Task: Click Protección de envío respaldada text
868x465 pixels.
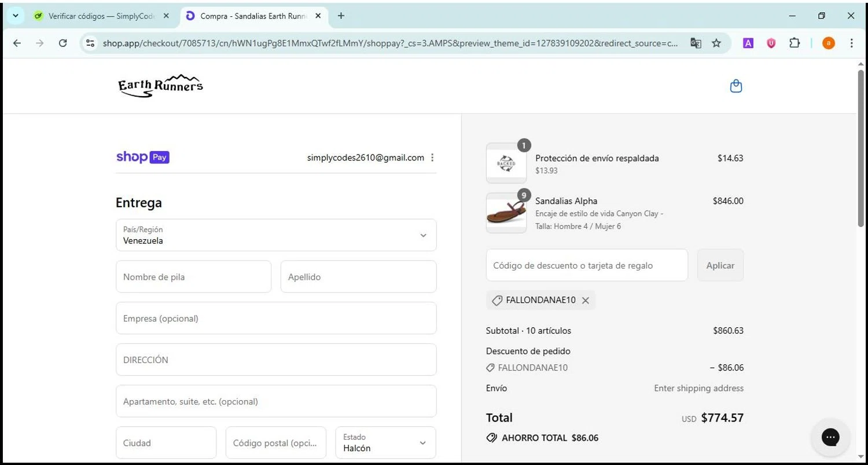Action: pyautogui.click(x=597, y=158)
